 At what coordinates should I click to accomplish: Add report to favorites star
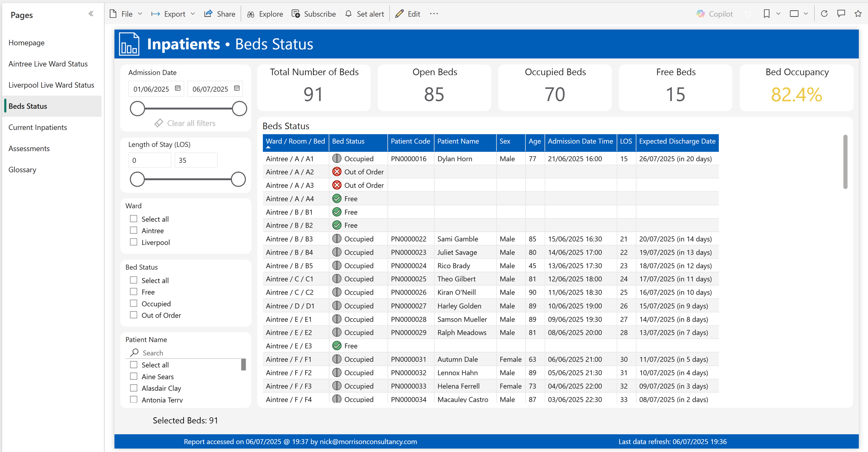pyautogui.click(x=858, y=14)
